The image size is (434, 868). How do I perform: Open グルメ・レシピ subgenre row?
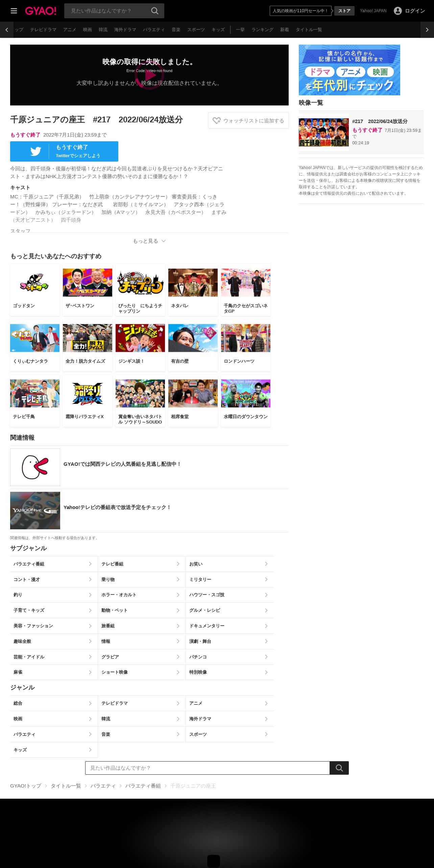[230, 610]
